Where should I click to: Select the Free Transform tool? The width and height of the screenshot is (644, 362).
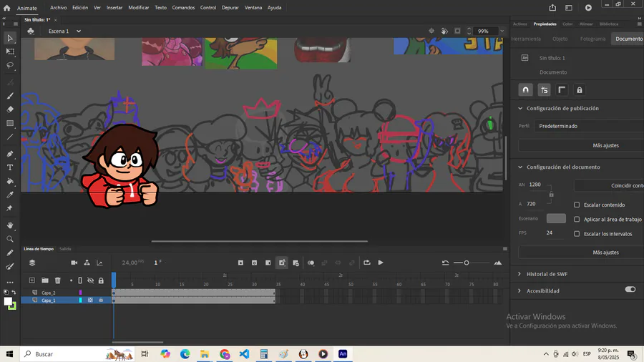pos(10,52)
